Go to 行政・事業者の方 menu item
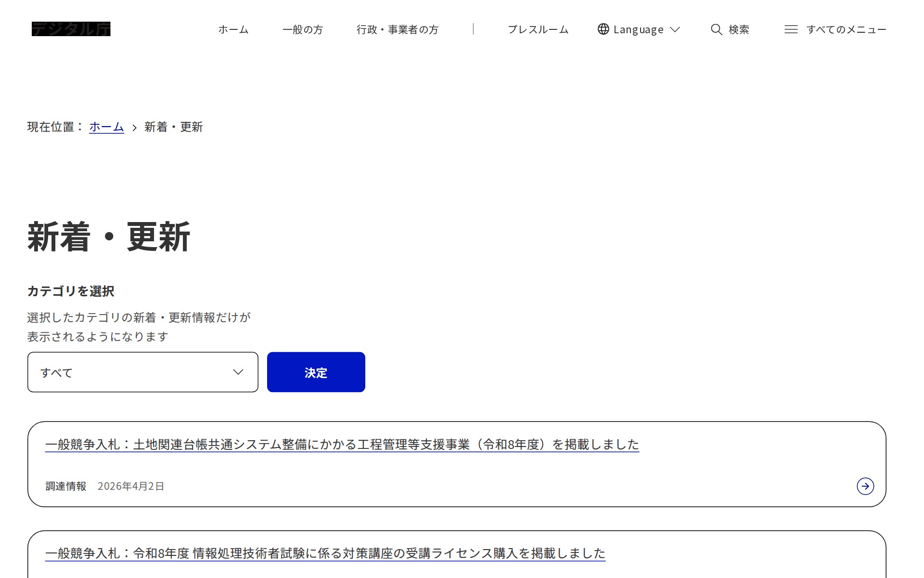The image size is (924, 578). [x=398, y=29]
